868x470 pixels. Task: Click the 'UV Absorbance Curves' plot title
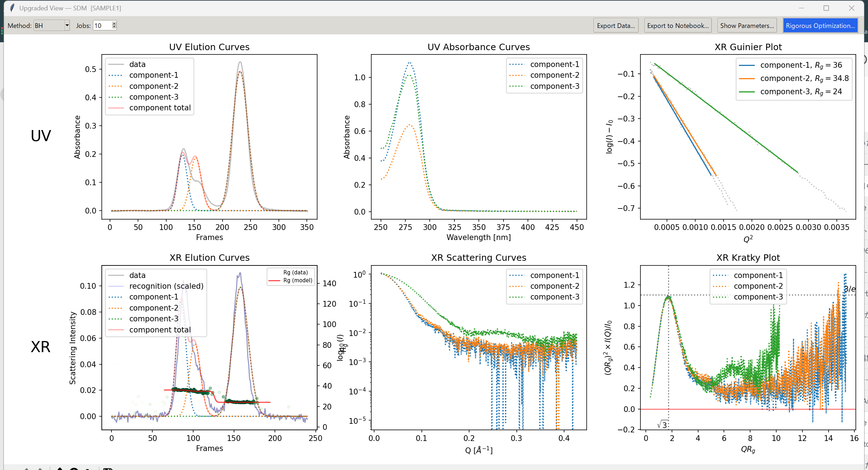[478, 47]
